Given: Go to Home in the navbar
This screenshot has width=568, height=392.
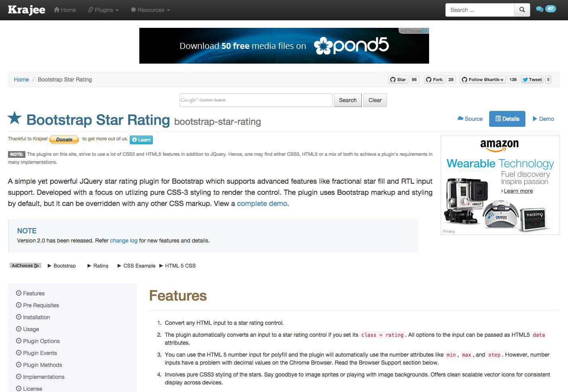Looking at the screenshot, I should coord(65,10).
